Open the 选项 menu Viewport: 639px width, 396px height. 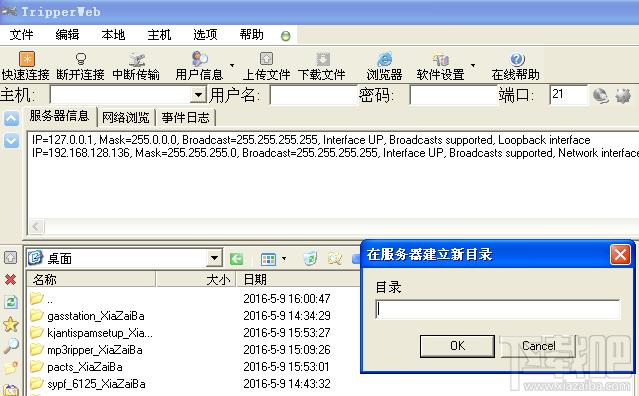click(x=205, y=35)
